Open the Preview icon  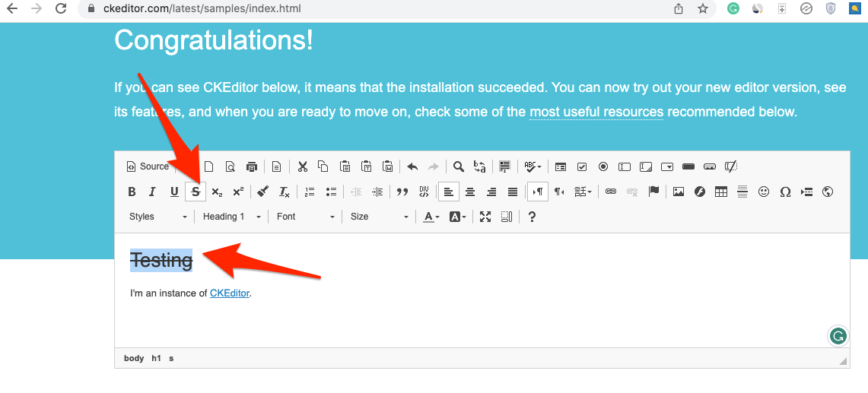231,166
